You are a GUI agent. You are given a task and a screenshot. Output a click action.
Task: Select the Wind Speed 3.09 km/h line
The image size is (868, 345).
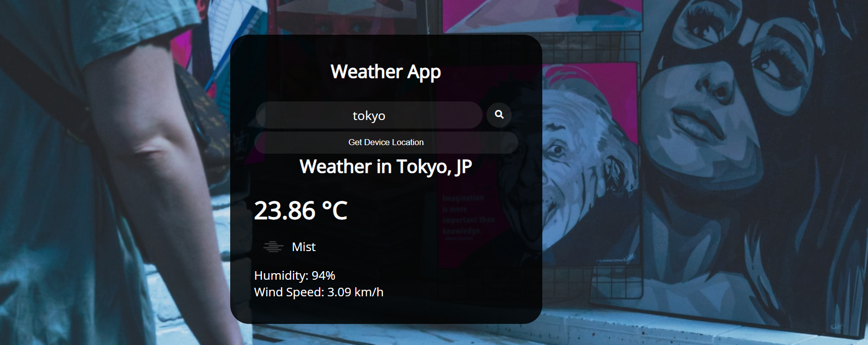[319, 292]
